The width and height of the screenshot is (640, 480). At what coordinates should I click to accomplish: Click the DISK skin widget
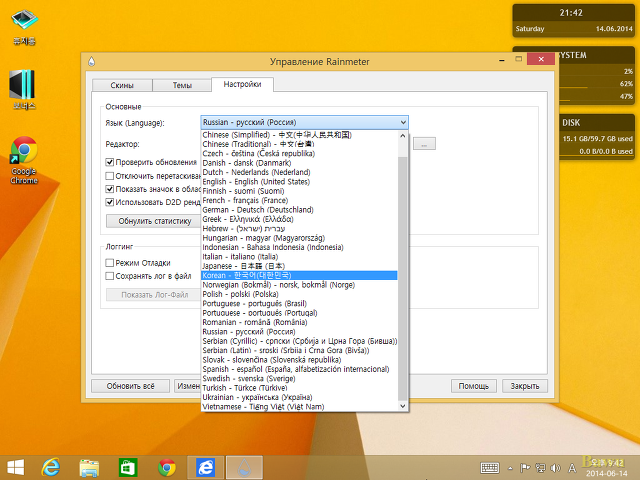coord(597,136)
